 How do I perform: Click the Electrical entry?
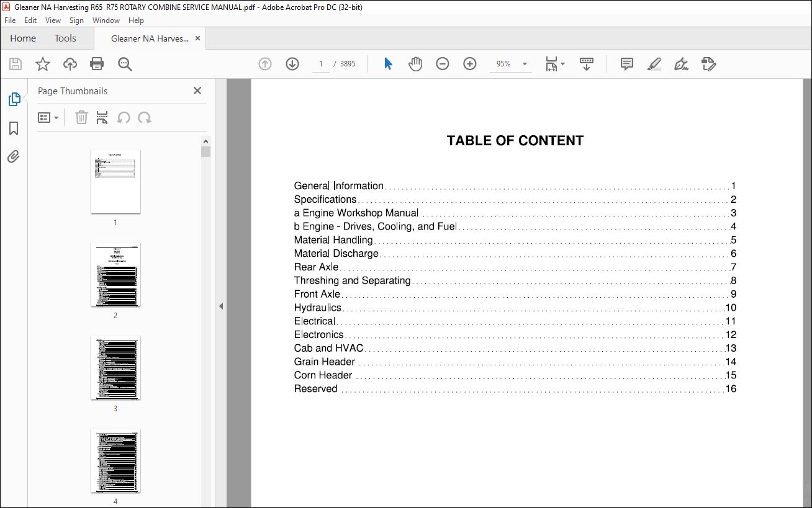pyautogui.click(x=315, y=321)
